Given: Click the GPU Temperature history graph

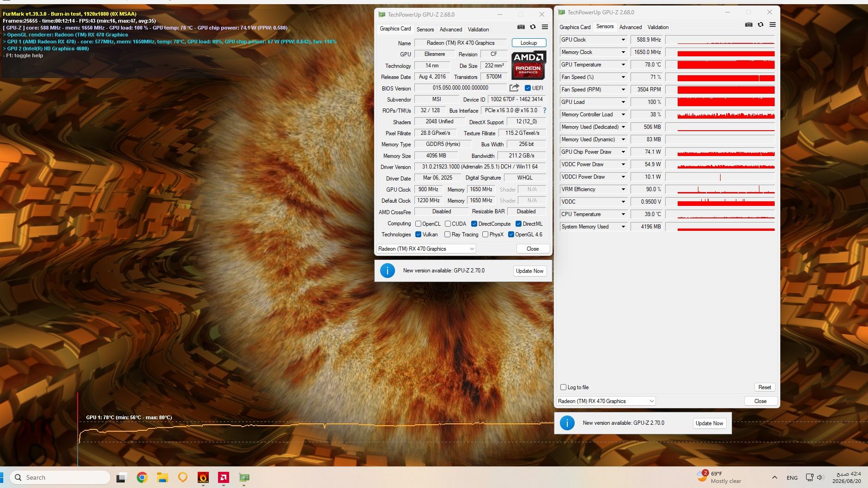Looking at the screenshot, I should click(x=720, y=65).
